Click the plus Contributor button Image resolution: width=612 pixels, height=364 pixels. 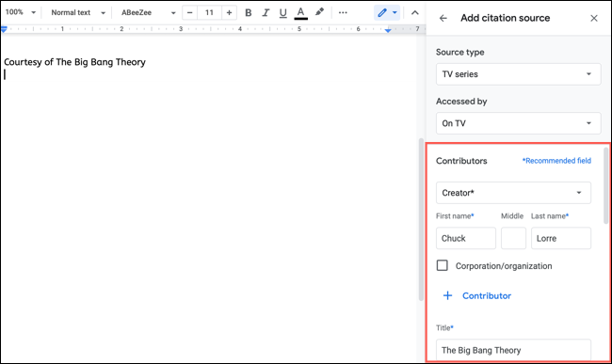point(477,295)
